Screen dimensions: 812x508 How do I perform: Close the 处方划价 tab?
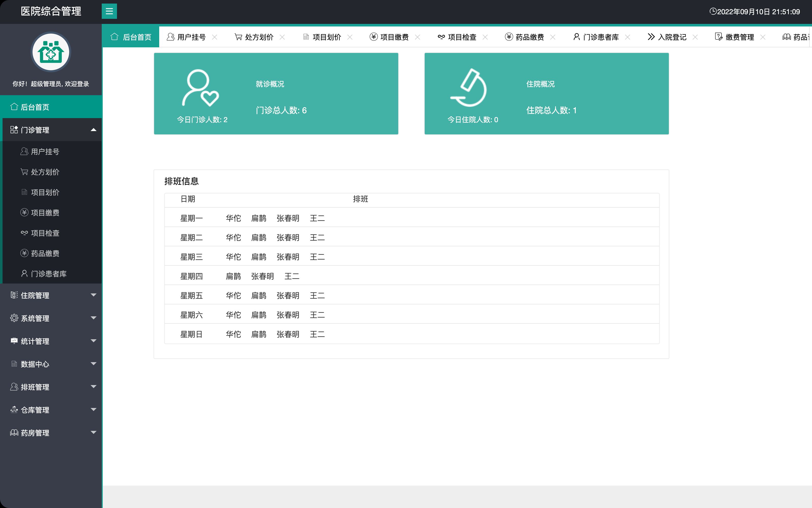(x=282, y=37)
